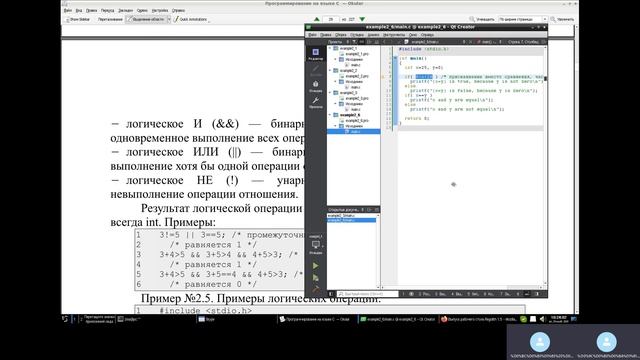
Task: Open Qt Creator's Инструменты menu
Action: pyautogui.click(x=394, y=35)
